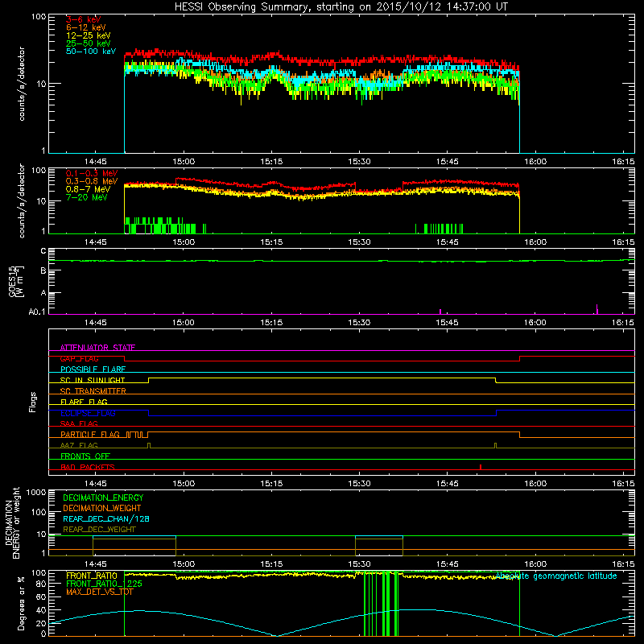The width and height of the screenshot is (644, 644).
Task: Select the GAP_FLAG label
Action: click(79, 358)
